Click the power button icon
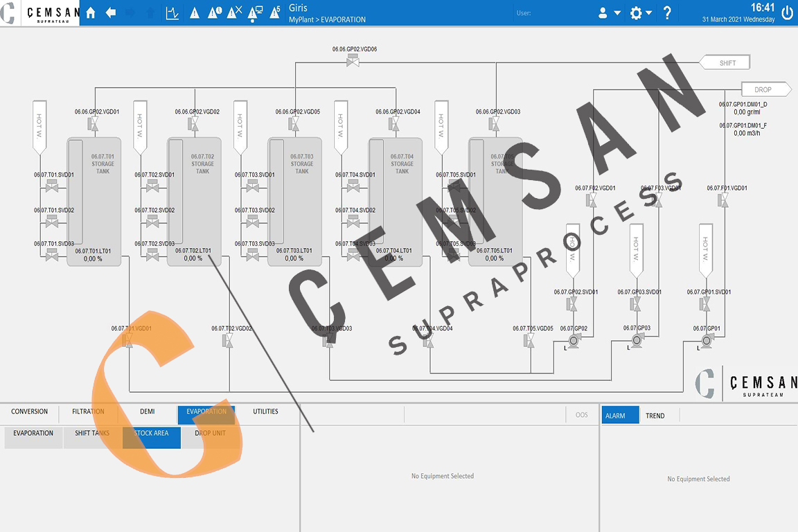This screenshot has width=798, height=532. (x=787, y=13)
